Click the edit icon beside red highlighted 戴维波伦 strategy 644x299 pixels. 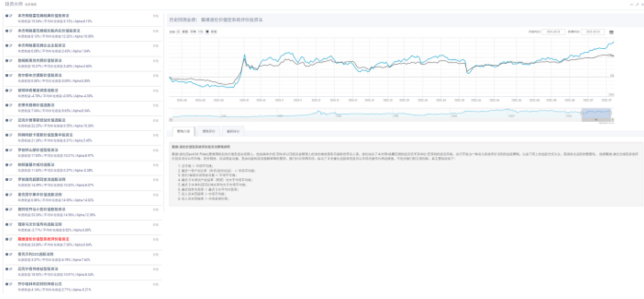coord(11,239)
